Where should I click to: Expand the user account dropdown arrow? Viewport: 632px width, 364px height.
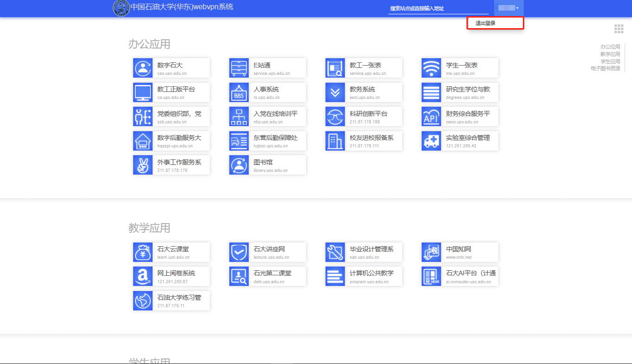click(517, 8)
